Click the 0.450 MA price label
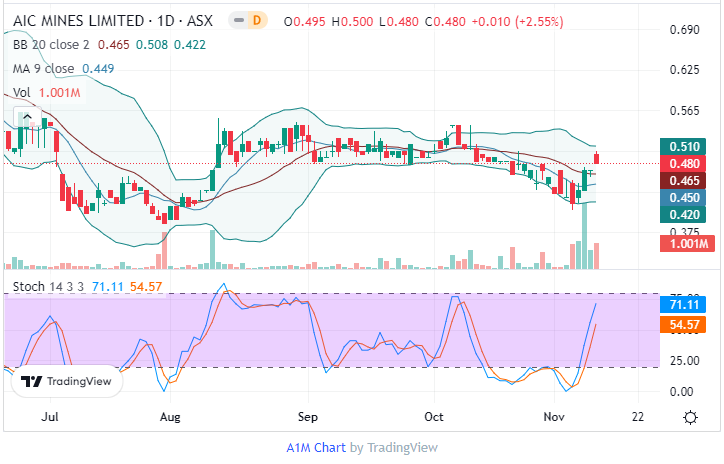 pyautogui.click(x=683, y=198)
